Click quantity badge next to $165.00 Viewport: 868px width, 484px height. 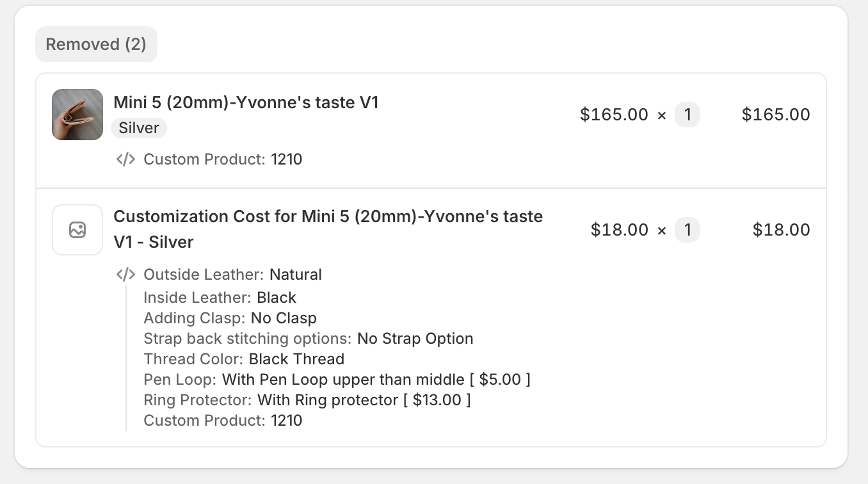point(687,115)
